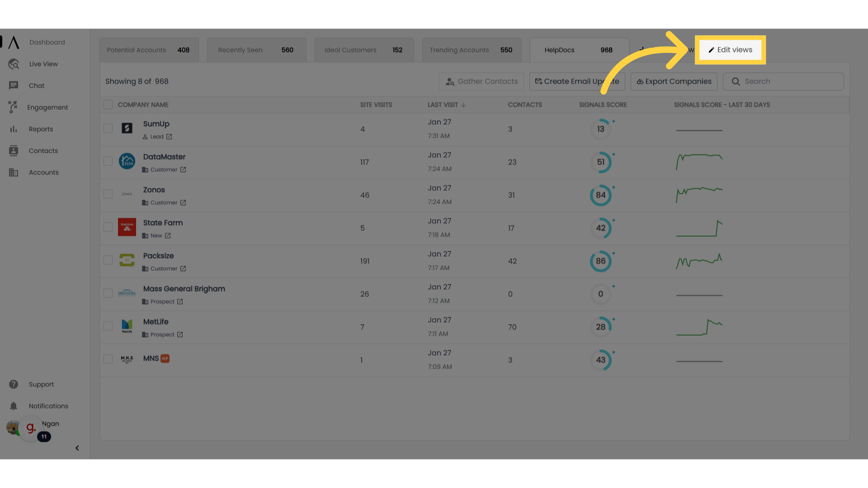Click the plus icon on MetLife score
The width and height of the screenshot is (868, 488).
coord(613,319)
